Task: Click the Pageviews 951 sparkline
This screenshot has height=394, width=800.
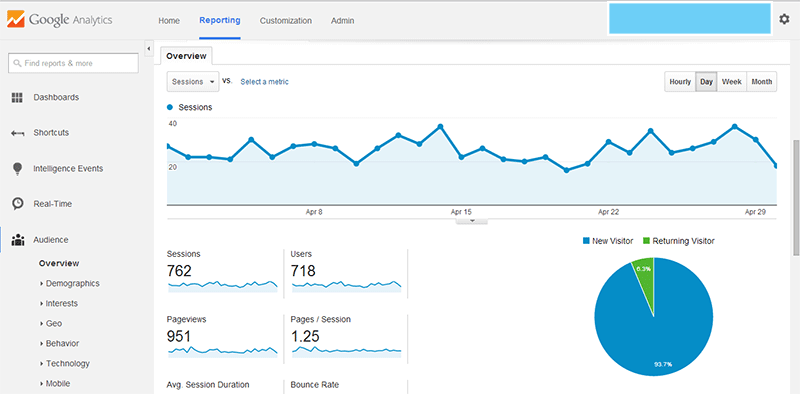Action: (x=223, y=351)
